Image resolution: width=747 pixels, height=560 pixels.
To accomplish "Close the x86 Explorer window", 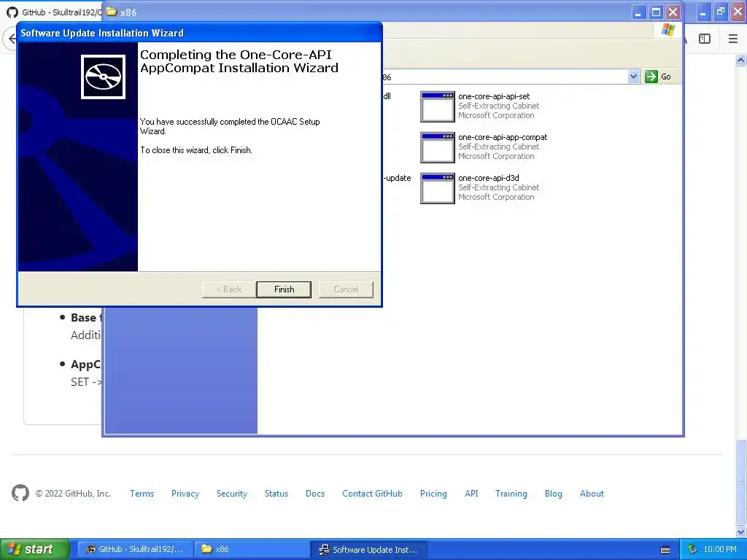I will [673, 12].
